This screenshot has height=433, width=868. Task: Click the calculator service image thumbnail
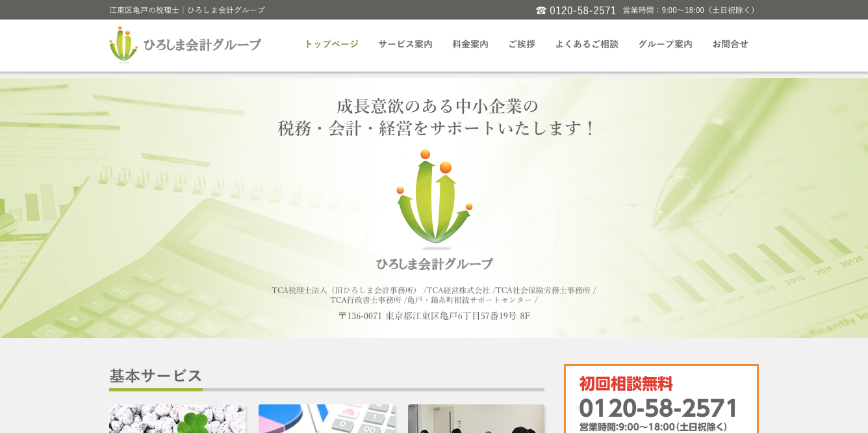pos(327,419)
